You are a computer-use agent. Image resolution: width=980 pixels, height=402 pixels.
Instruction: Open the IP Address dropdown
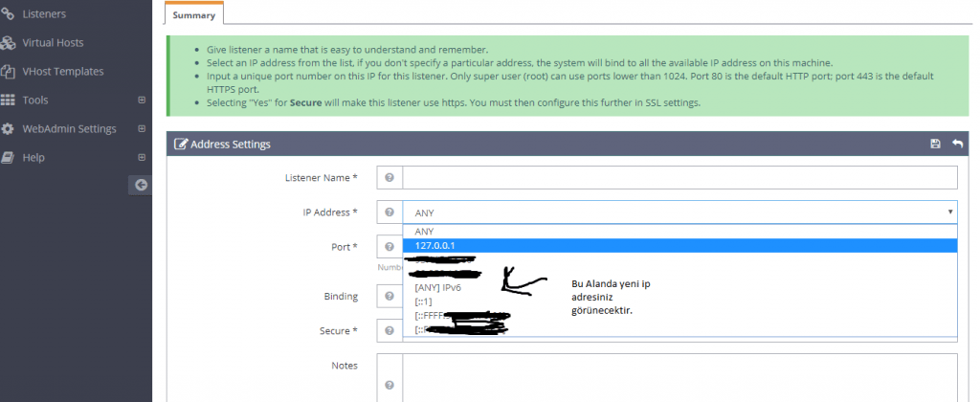[x=679, y=212]
